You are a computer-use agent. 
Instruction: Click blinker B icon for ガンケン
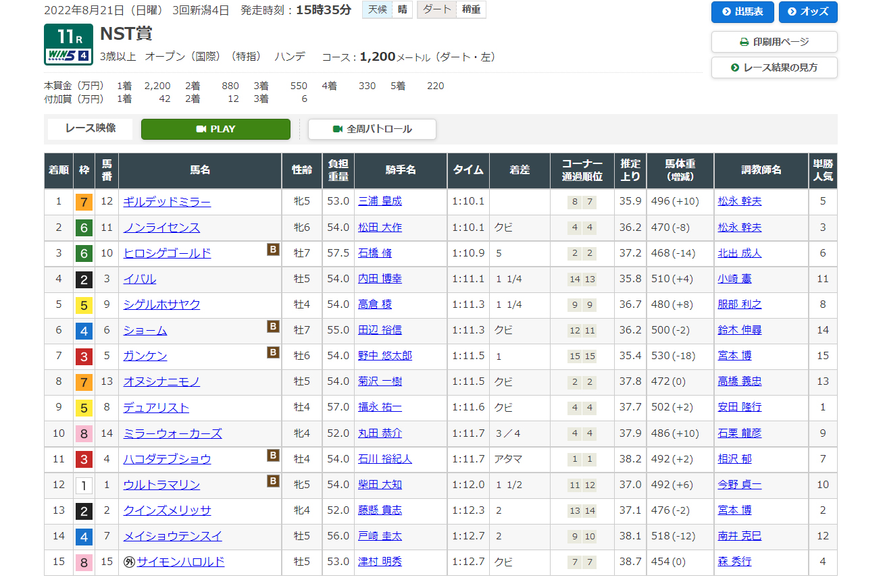273,352
